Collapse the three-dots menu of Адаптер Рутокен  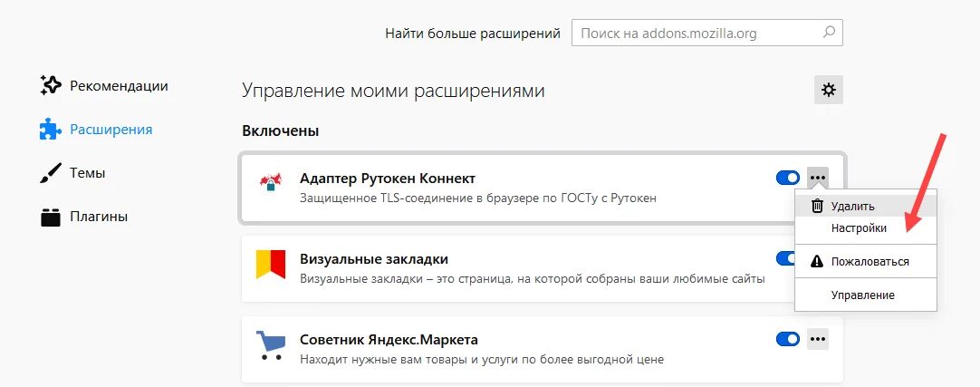pyautogui.click(x=818, y=178)
